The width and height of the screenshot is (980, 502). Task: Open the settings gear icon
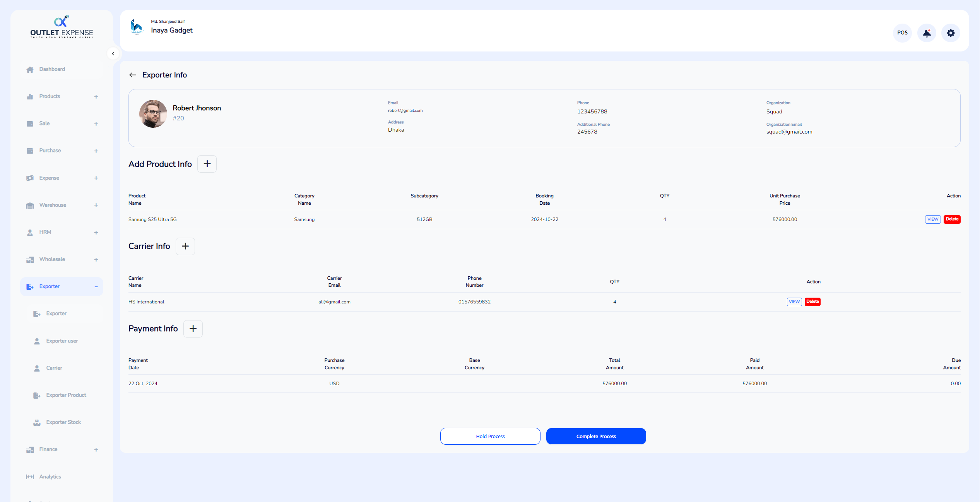(x=951, y=33)
